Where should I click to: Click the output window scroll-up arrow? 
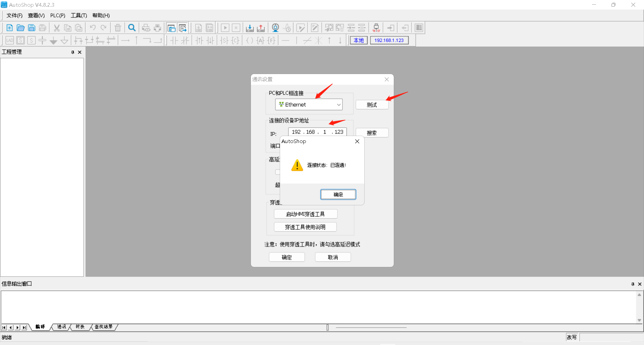[639, 295]
